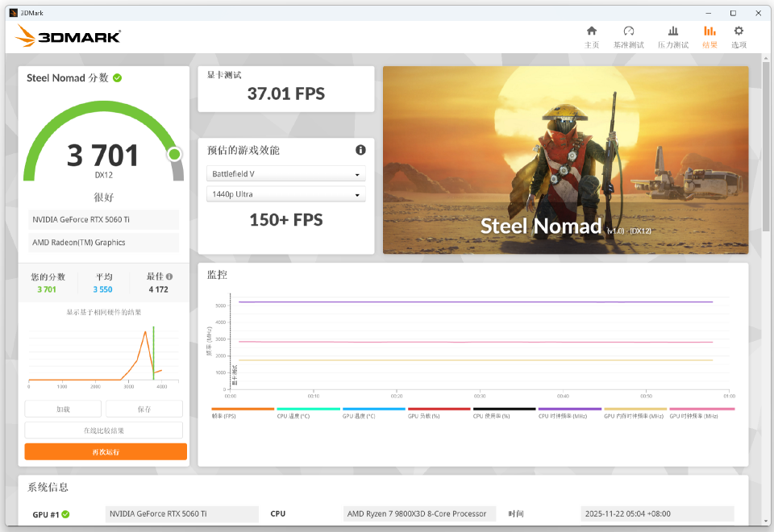Viewport: 774px width, 532px height.
Task: Click the scrollbar down arrow
Action: coord(766,521)
